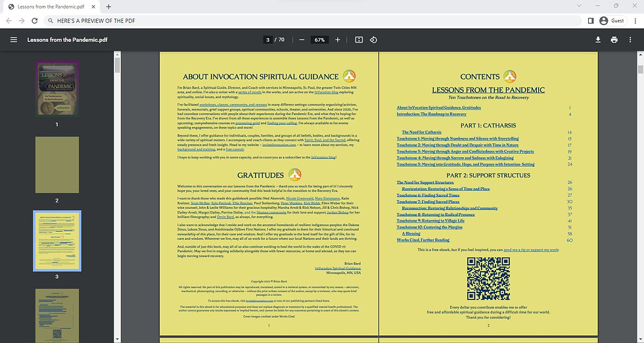Select page 1 cover thumbnail
The width and height of the screenshot is (644, 343).
pyautogui.click(x=57, y=88)
